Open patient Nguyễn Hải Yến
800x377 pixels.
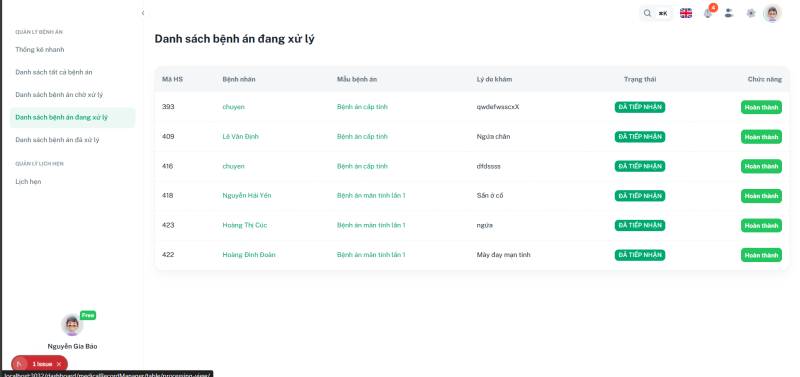[247, 195]
